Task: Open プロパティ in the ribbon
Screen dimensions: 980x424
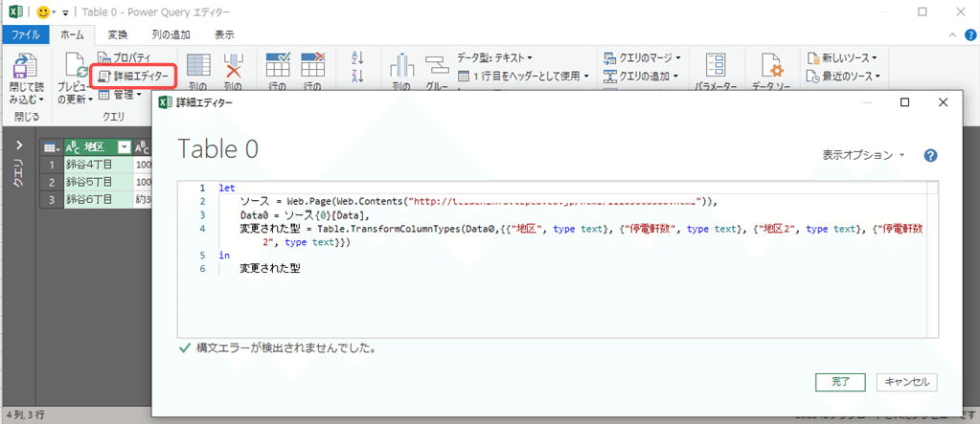Action: (x=125, y=58)
